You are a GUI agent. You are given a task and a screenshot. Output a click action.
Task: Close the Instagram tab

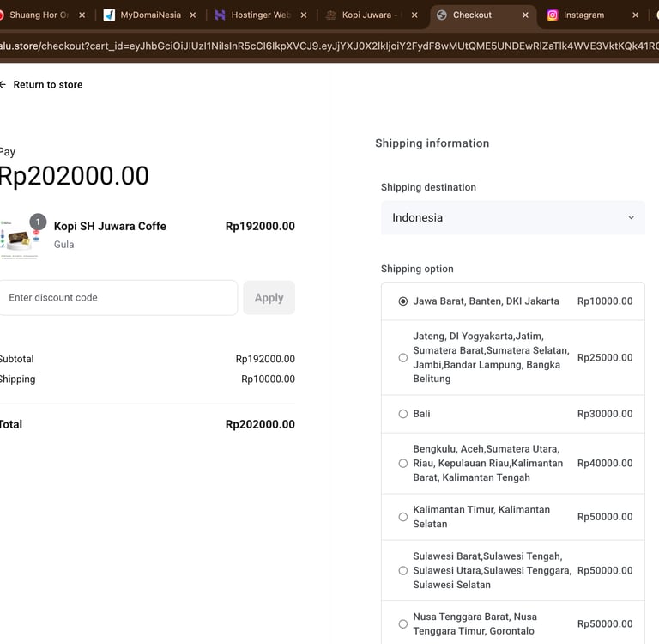tap(636, 15)
